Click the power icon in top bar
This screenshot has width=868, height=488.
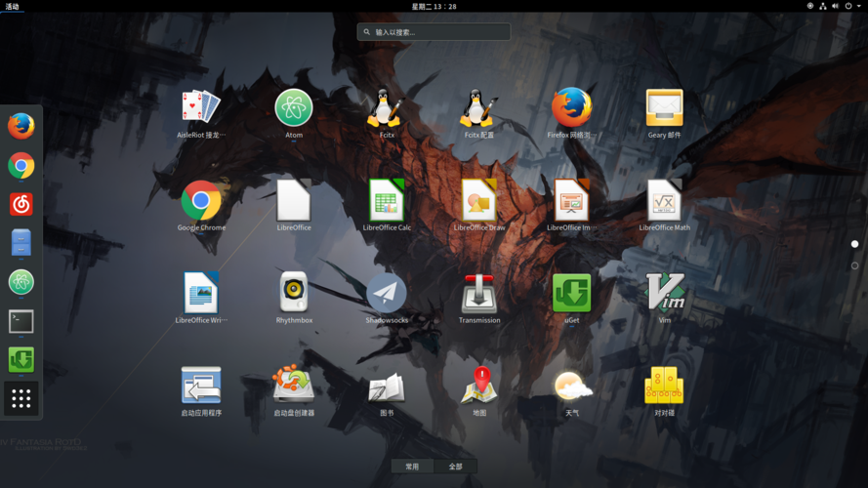pos(848,6)
